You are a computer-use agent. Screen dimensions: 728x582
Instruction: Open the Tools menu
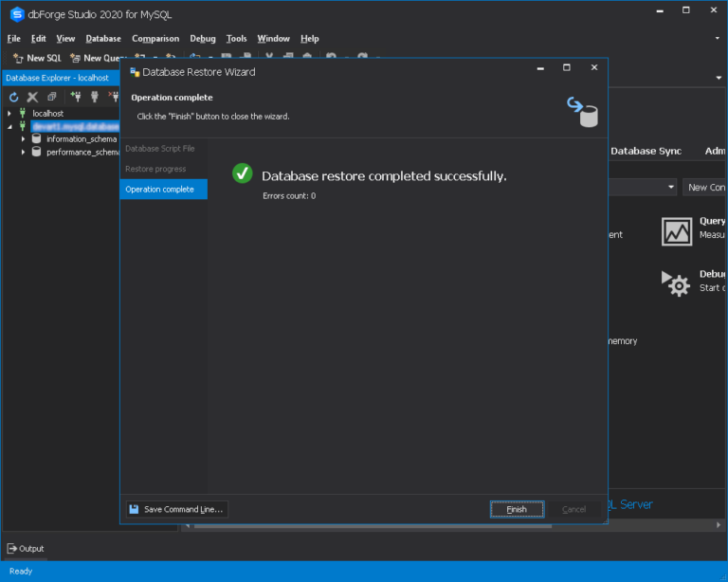tap(236, 39)
